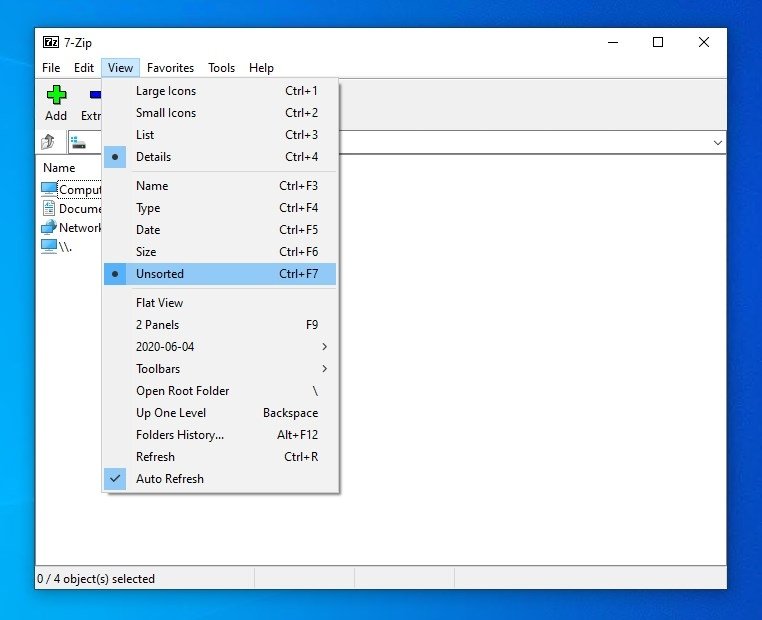Open the address bar dropdown arrow
The height and width of the screenshot is (620, 762).
[717, 143]
